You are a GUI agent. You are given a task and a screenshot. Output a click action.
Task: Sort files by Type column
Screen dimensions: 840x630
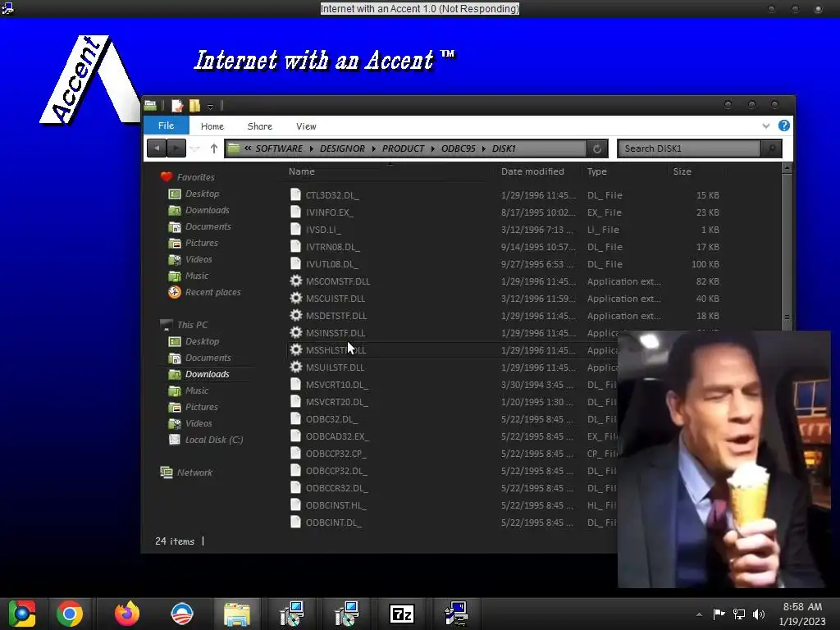(x=597, y=171)
